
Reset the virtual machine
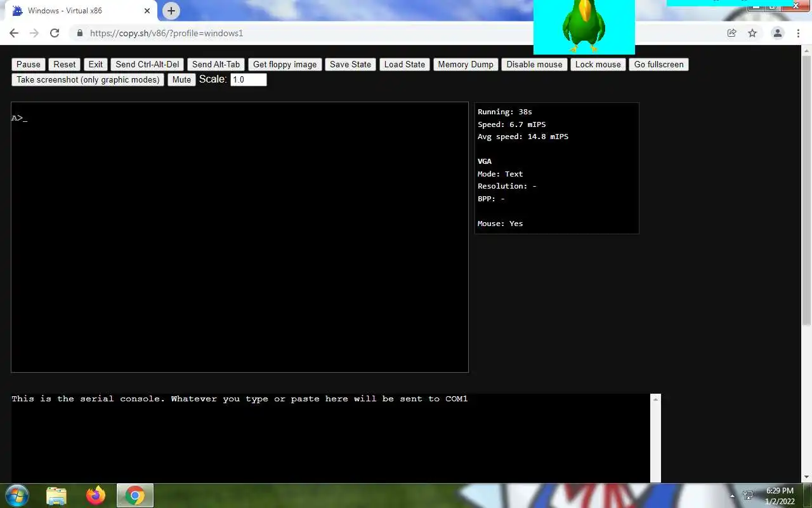tap(65, 64)
